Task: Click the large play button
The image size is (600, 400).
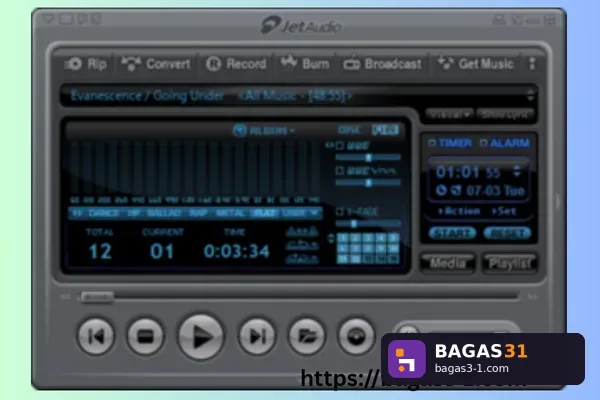Action: click(201, 337)
